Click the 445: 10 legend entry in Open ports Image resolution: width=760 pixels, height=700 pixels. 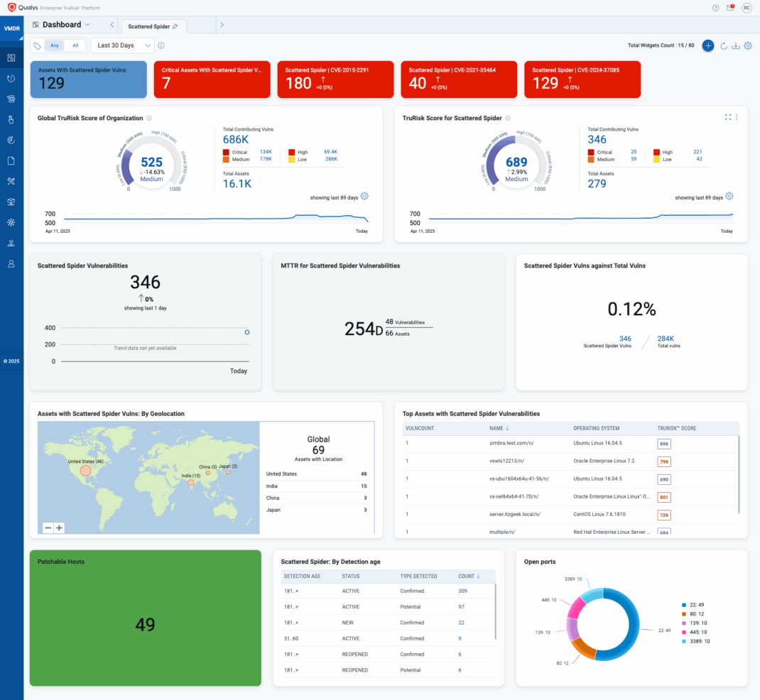pyautogui.click(x=695, y=632)
